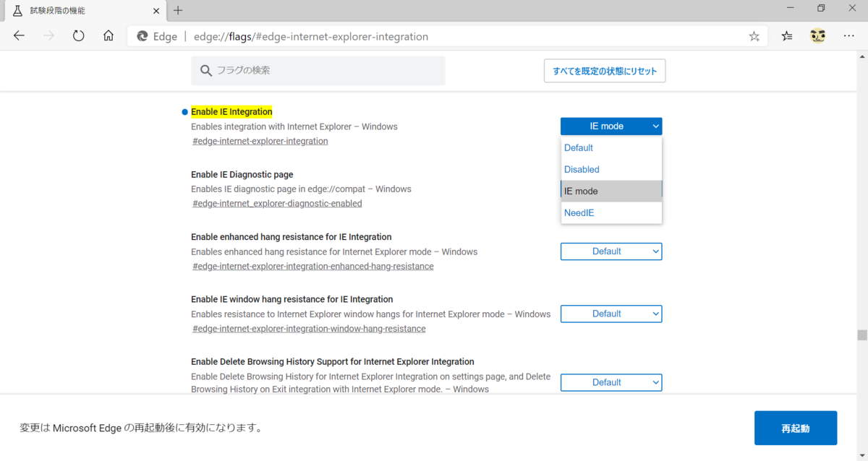
Task: Click the Enable IE Diagnostic page heading
Action: pyautogui.click(x=242, y=174)
